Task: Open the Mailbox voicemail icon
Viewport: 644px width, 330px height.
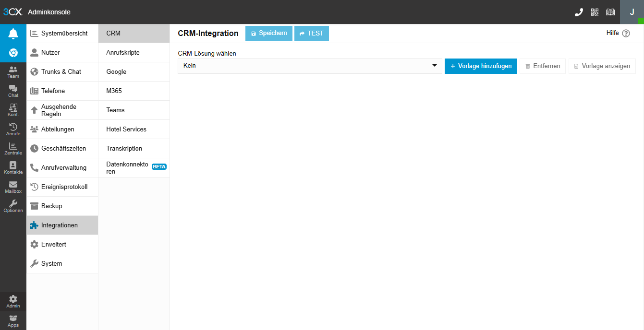Action: point(13,187)
